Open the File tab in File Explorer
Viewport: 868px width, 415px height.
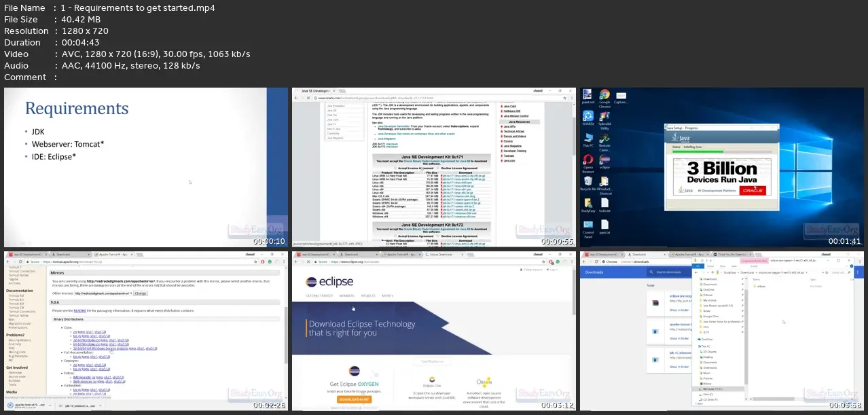tap(698, 266)
